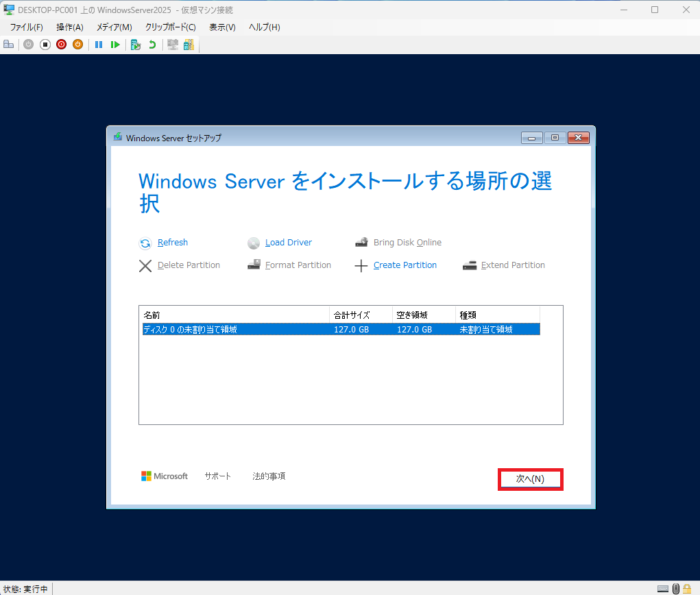Save VM state with the orange icon

(77, 45)
